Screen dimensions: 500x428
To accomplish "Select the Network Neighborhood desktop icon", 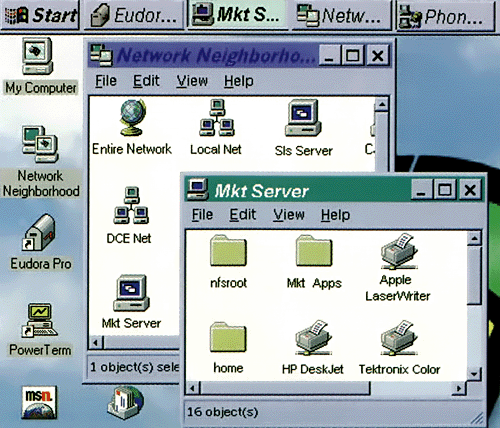I will 40,144.
